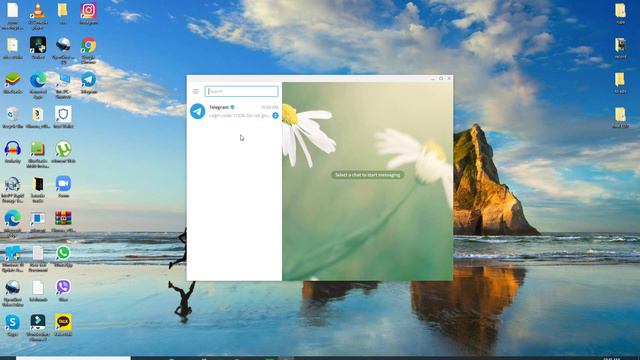Select the WhatsApp desktop shortcut
Screen dimensions: 640x360
(x=63, y=256)
